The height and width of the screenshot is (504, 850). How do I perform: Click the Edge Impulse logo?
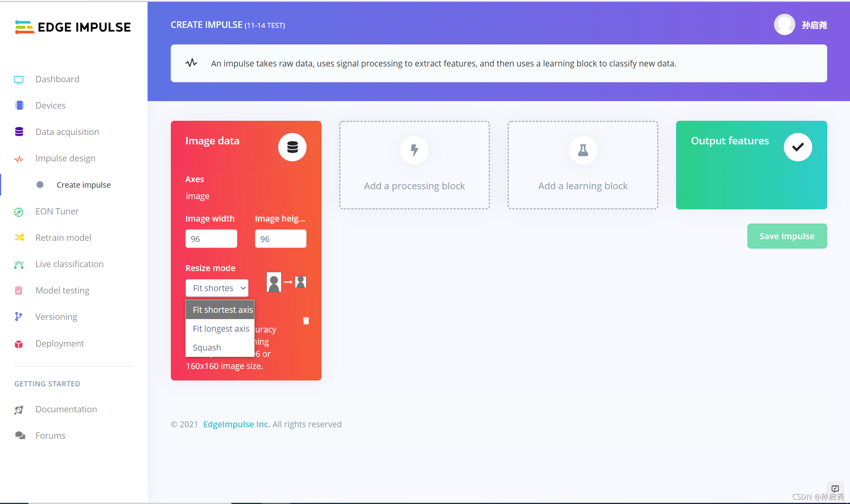click(x=73, y=27)
